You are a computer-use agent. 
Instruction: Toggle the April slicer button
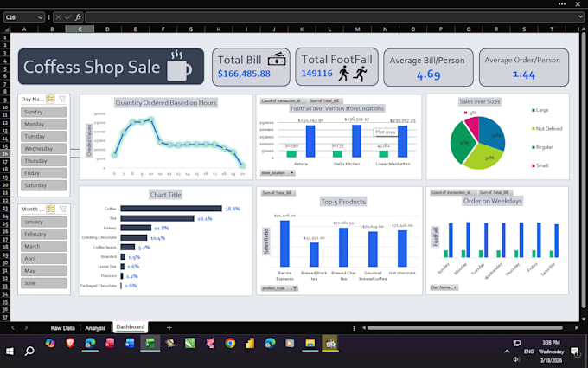point(44,259)
